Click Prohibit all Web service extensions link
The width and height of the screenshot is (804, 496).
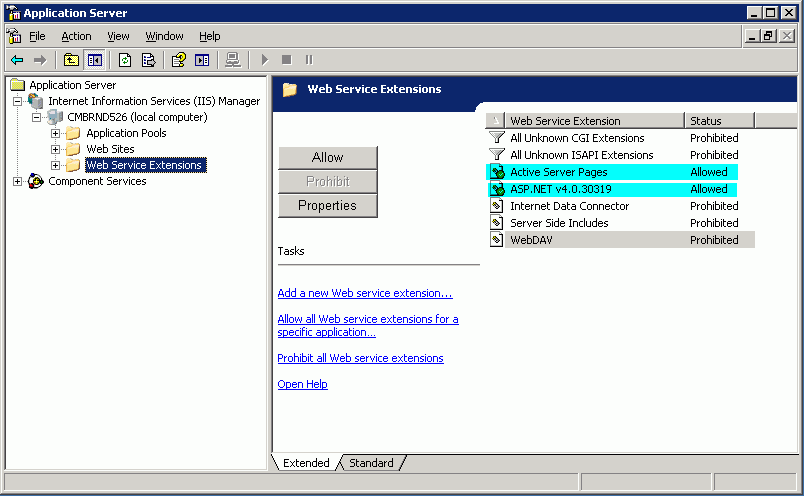point(360,358)
